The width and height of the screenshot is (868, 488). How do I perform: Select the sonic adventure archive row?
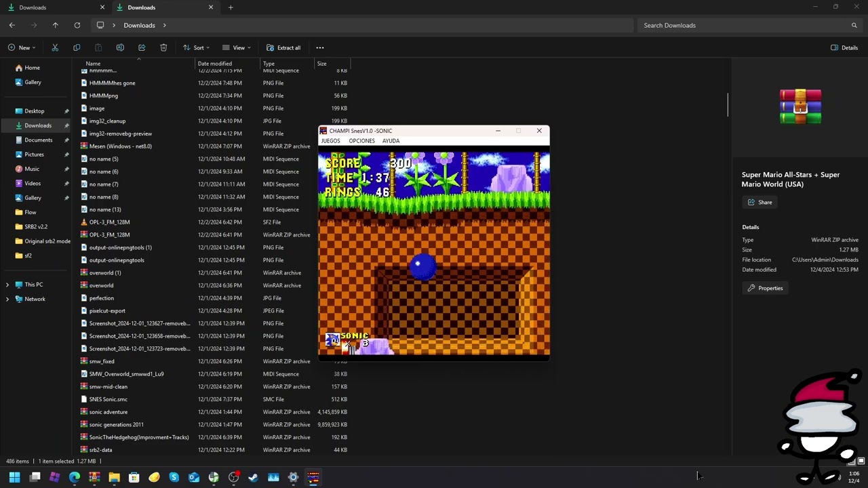point(214,412)
